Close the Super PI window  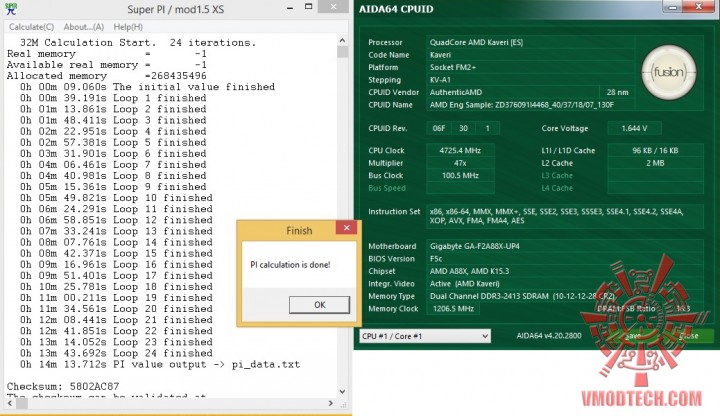click(333, 6)
